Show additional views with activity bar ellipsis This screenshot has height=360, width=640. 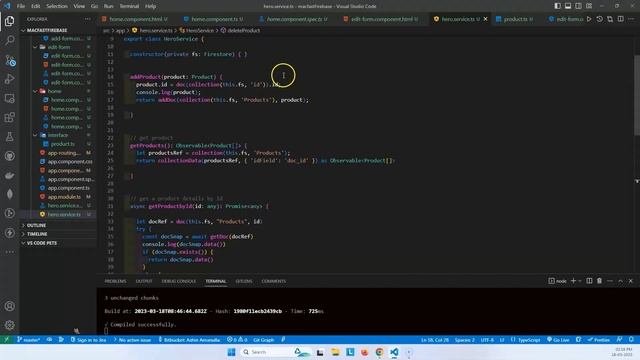tap(9, 252)
